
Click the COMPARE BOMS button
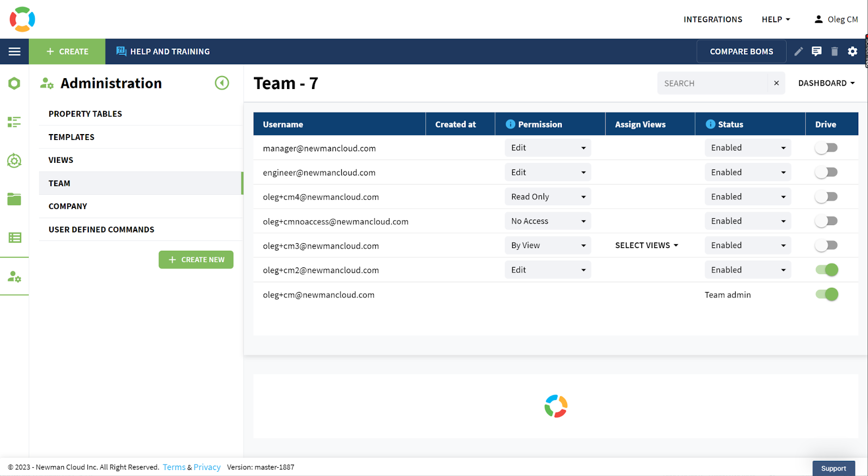click(742, 52)
